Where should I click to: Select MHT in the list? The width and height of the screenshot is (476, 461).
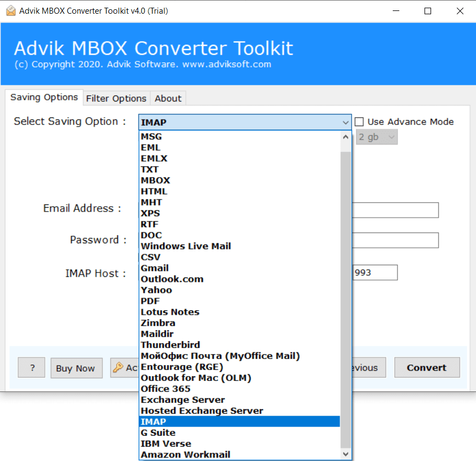pos(240,202)
